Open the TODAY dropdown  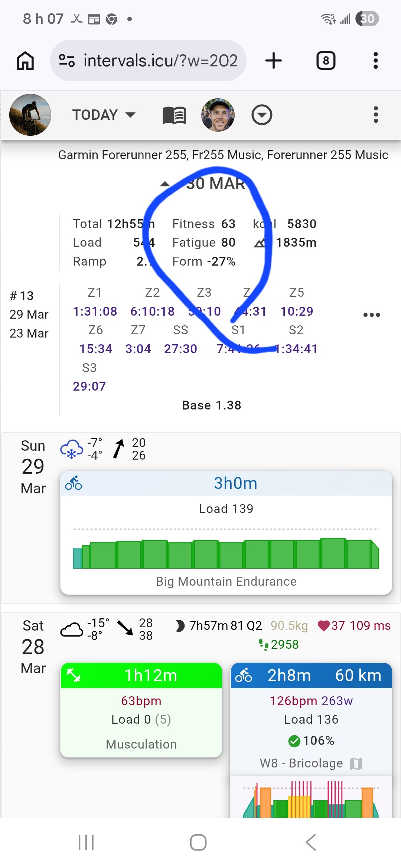click(x=104, y=115)
